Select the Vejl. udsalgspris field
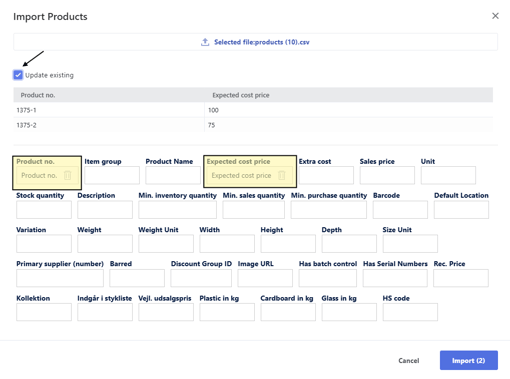Viewport: 510px width, 379px height. pos(166,312)
